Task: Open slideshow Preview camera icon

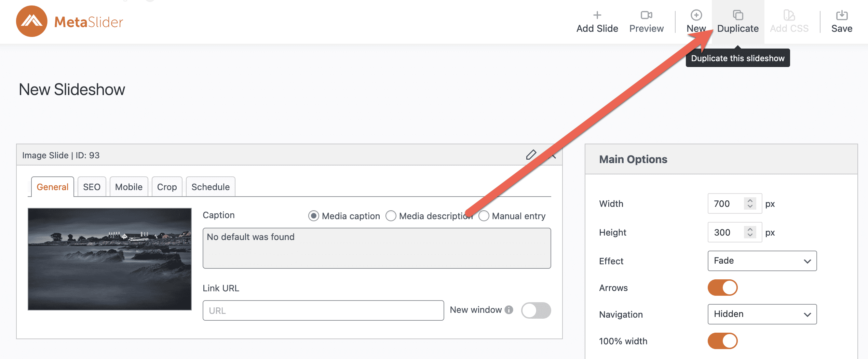Action: (x=646, y=15)
